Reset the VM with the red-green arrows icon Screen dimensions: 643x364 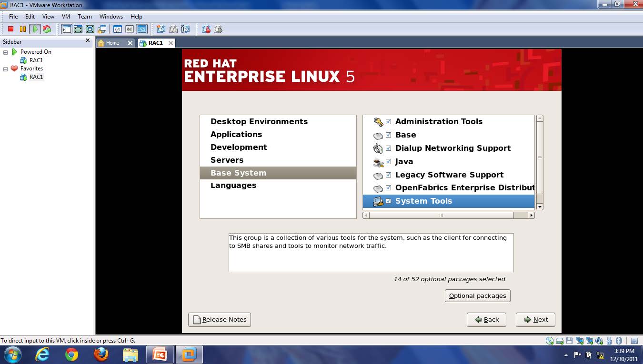[47, 29]
